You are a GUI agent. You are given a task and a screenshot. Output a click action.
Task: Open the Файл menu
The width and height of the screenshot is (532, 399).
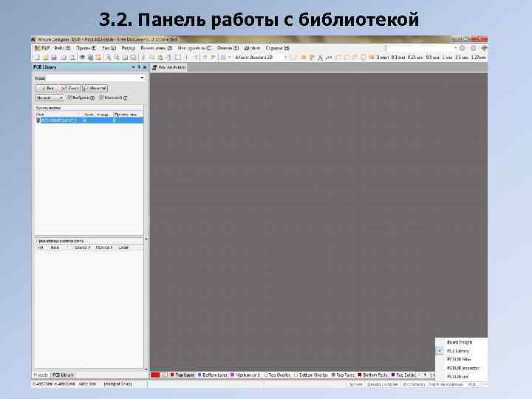pyautogui.click(x=62, y=48)
